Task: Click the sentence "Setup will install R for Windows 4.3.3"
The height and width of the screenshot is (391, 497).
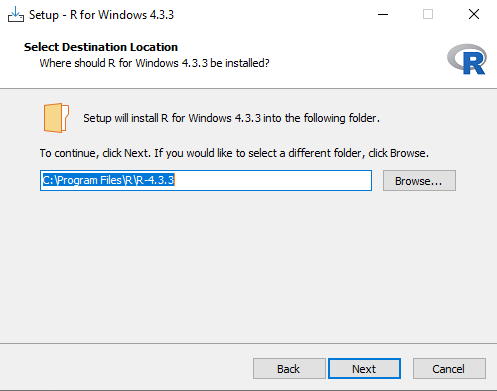Action: point(172,118)
